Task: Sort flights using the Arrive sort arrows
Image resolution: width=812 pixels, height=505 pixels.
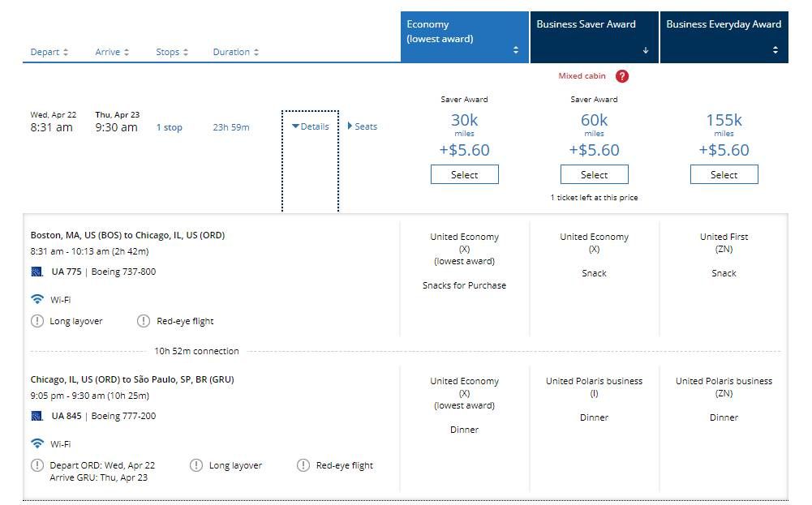Action: point(127,52)
